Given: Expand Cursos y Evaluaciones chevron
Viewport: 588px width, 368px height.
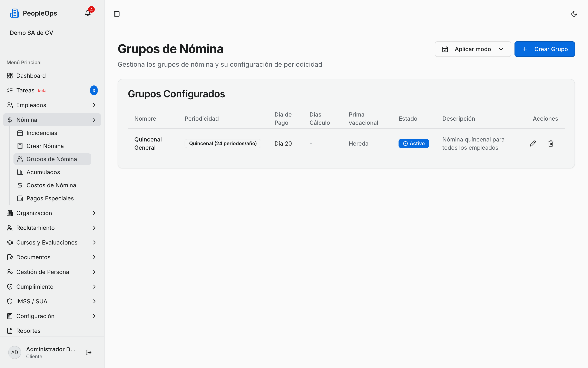Looking at the screenshot, I should (x=94, y=242).
